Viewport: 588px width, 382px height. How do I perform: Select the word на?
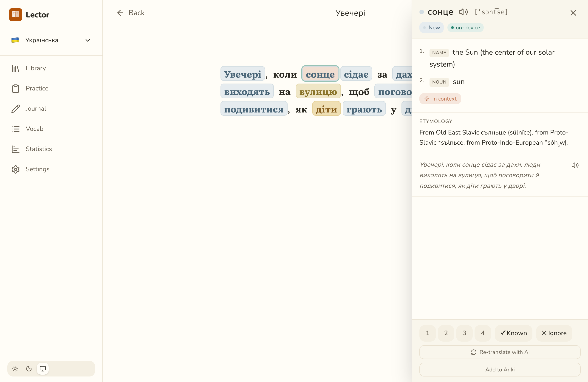click(284, 92)
